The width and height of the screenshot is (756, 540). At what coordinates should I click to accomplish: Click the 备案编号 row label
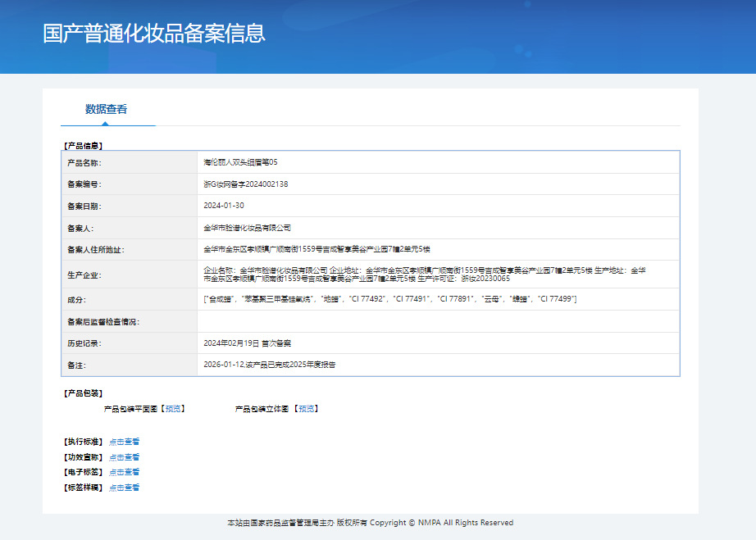(84, 184)
